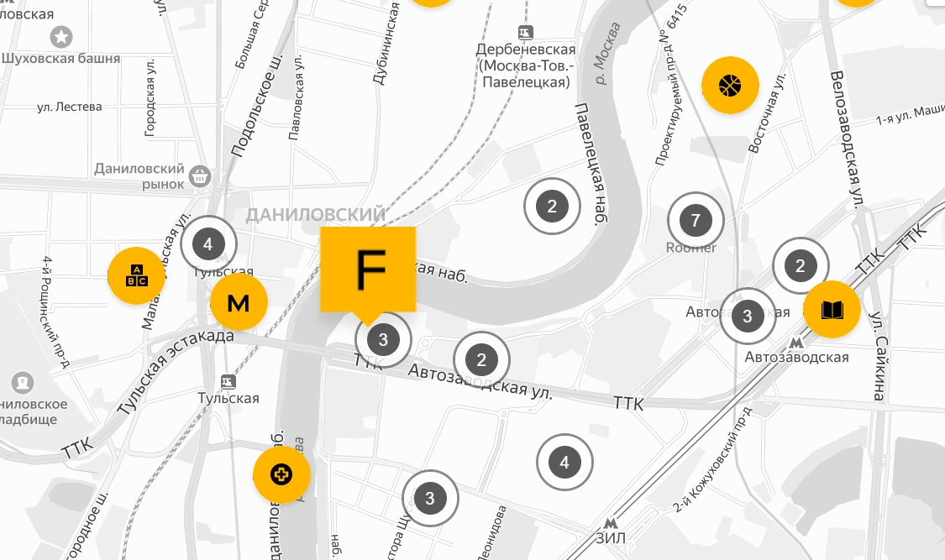Click the Шуховская башня star icon

coord(60,37)
